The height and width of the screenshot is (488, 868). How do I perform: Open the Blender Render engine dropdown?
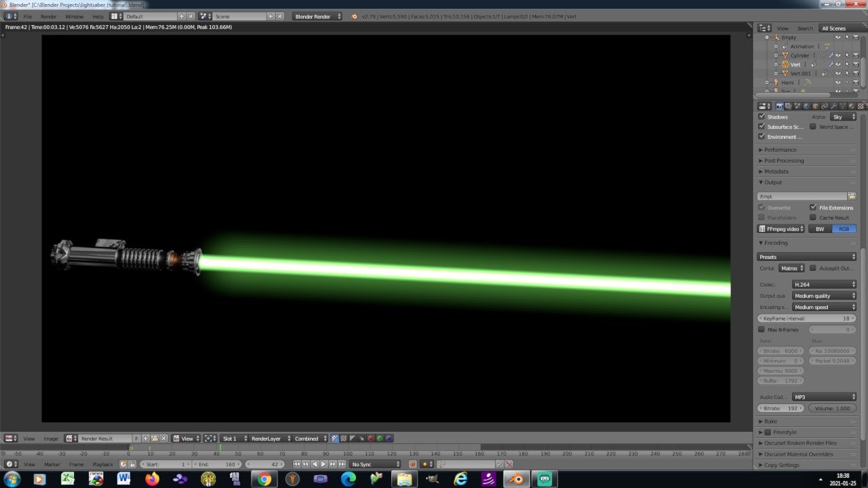click(317, 16)
